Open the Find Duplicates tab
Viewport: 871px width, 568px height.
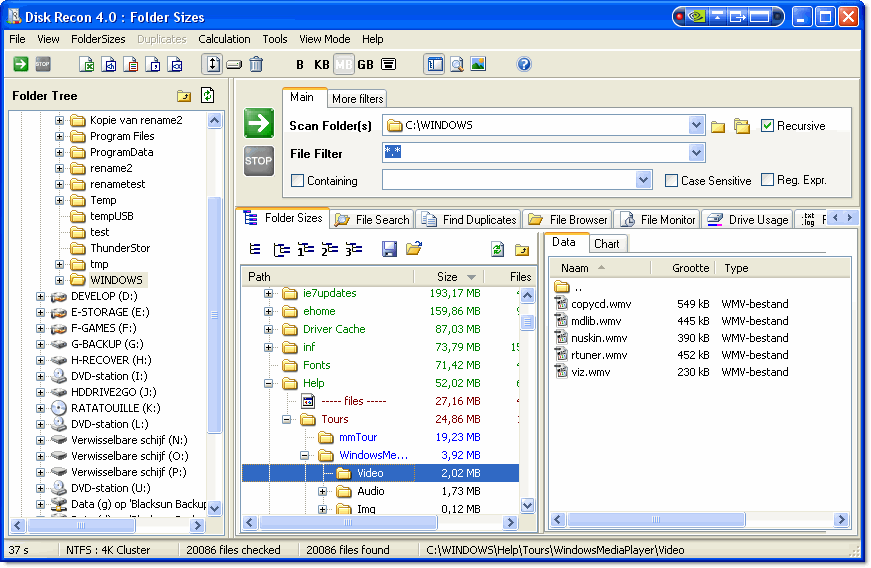point(469,220)
